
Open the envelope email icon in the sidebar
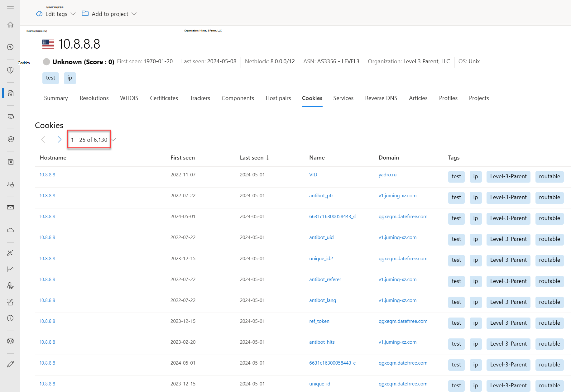coord(10,207)
